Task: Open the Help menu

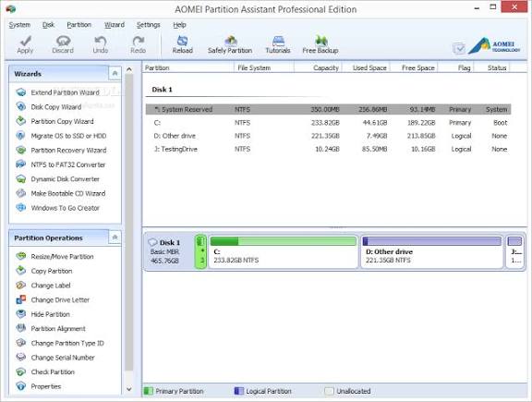Action: pos(179,25)
